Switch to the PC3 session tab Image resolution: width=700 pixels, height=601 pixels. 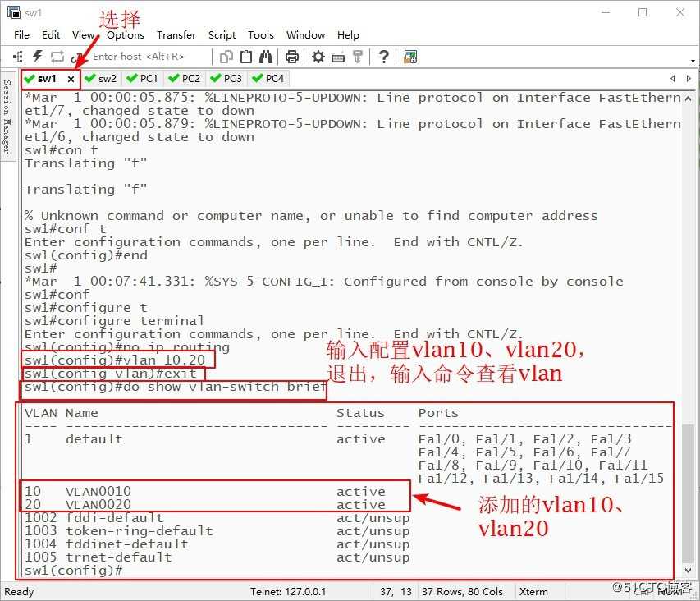226,79
